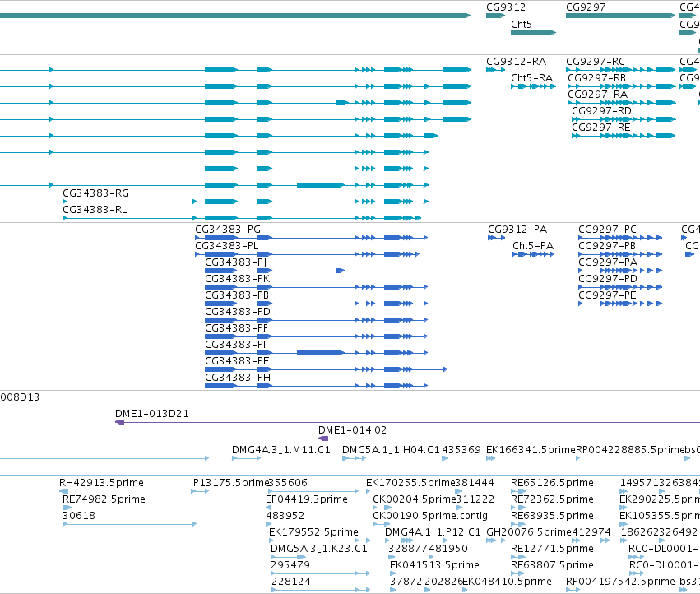
Task: Click the 295479 EST label
Action: [290, 565]
